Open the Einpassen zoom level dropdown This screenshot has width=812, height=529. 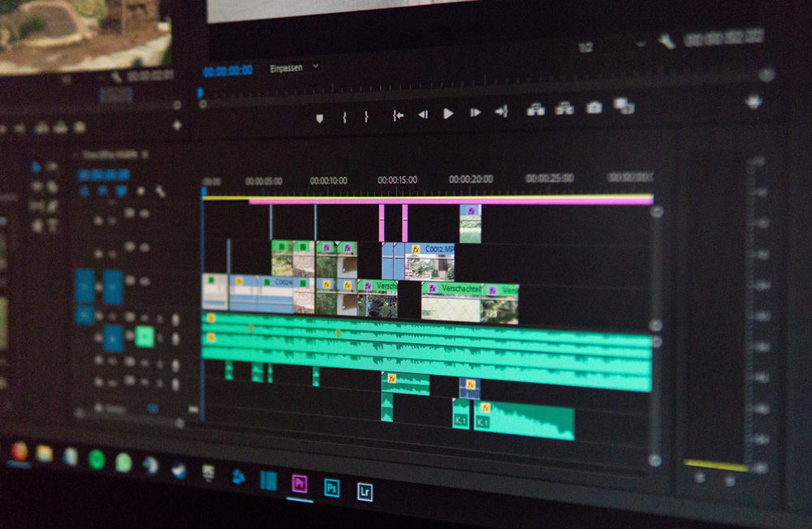click(291, 68)
